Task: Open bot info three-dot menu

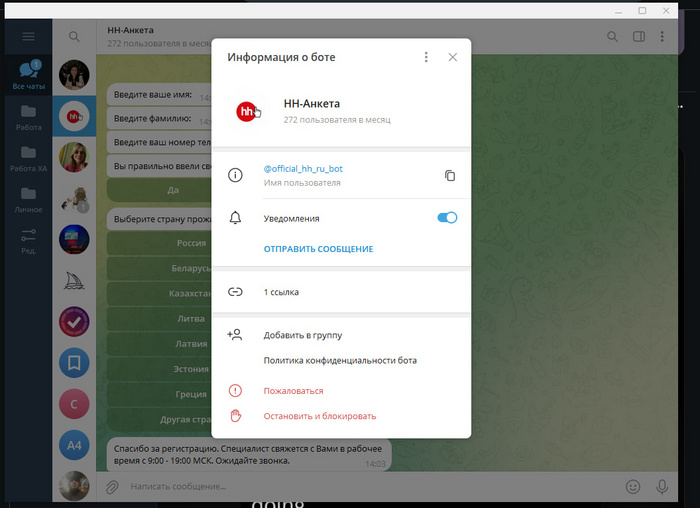Action: pyautogui.click(x=426, y=57)
